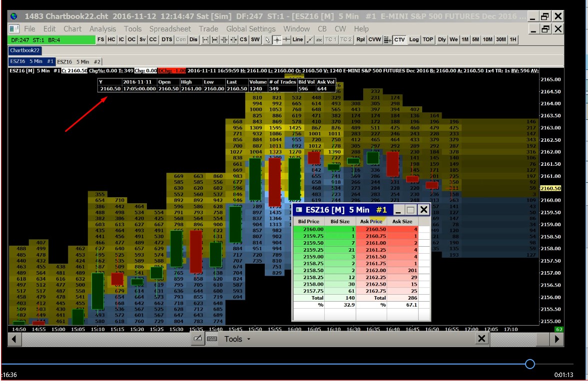
Task: Open the Trade menu
Action: tap(208, 29)
